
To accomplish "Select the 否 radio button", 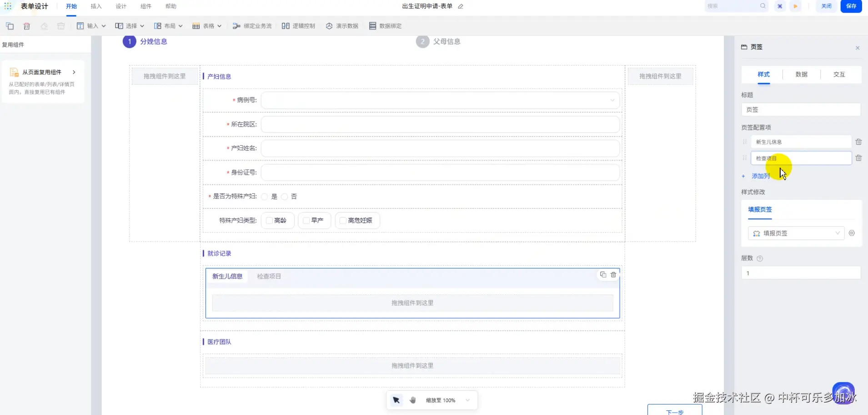I will pos(285,197).
